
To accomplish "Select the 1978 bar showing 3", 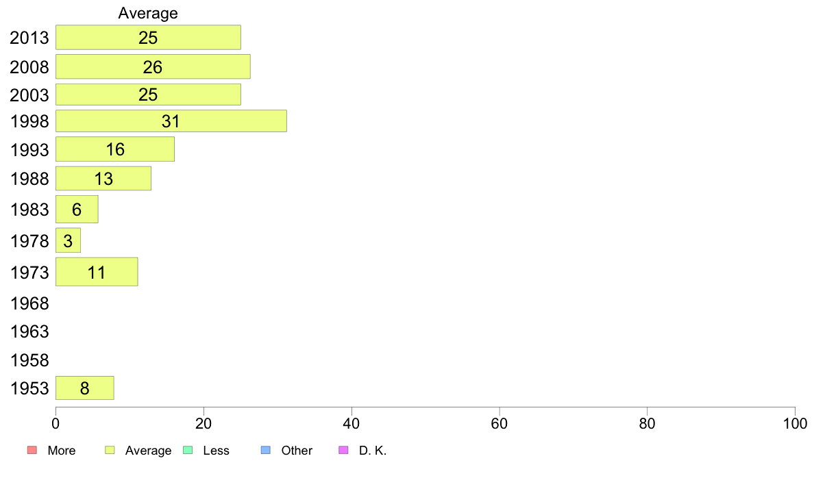I will [x=68, y=240].
